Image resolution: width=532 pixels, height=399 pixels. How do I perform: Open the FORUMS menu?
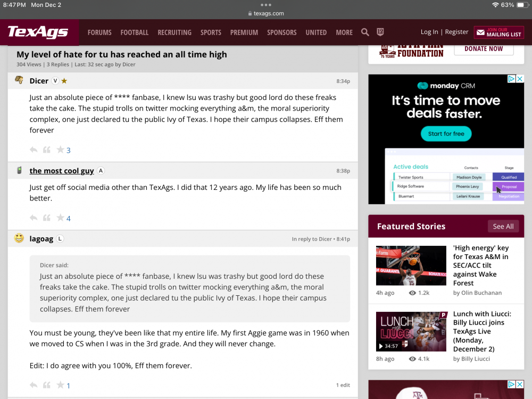click(99, 32)
